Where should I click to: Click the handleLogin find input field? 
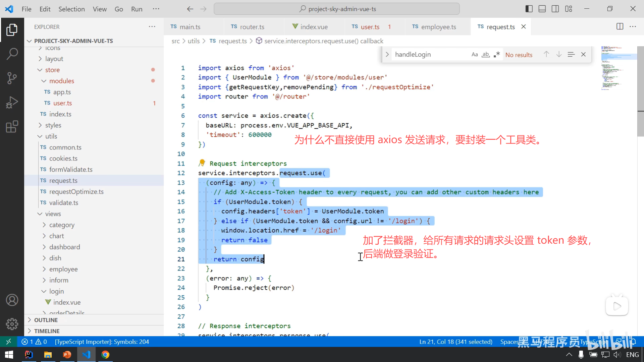(430, 55)
